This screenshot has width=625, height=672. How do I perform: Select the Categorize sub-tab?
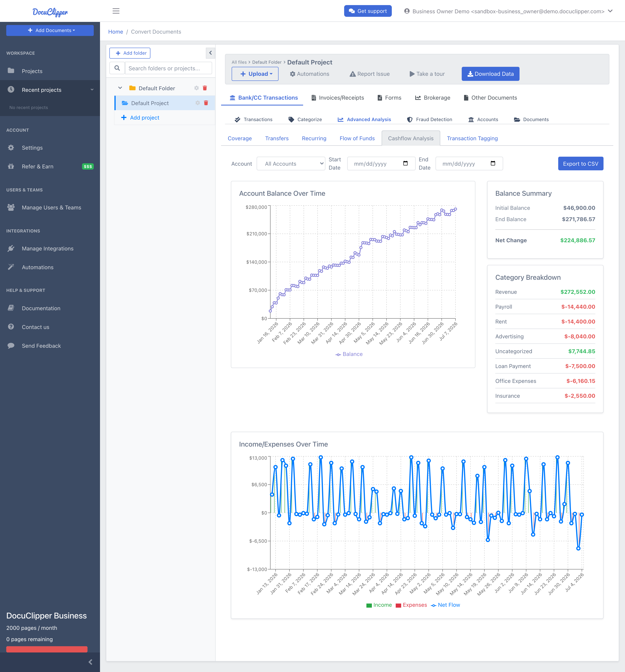point(305,119)
